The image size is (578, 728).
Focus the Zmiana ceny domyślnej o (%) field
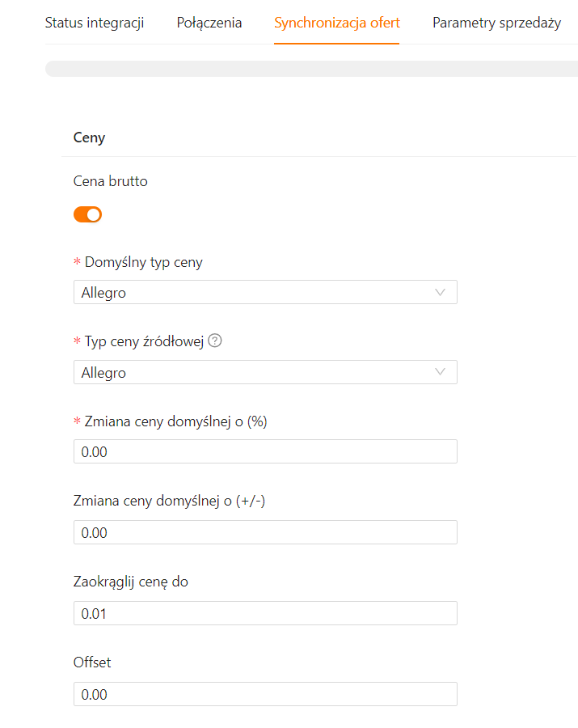click(265, 451)
